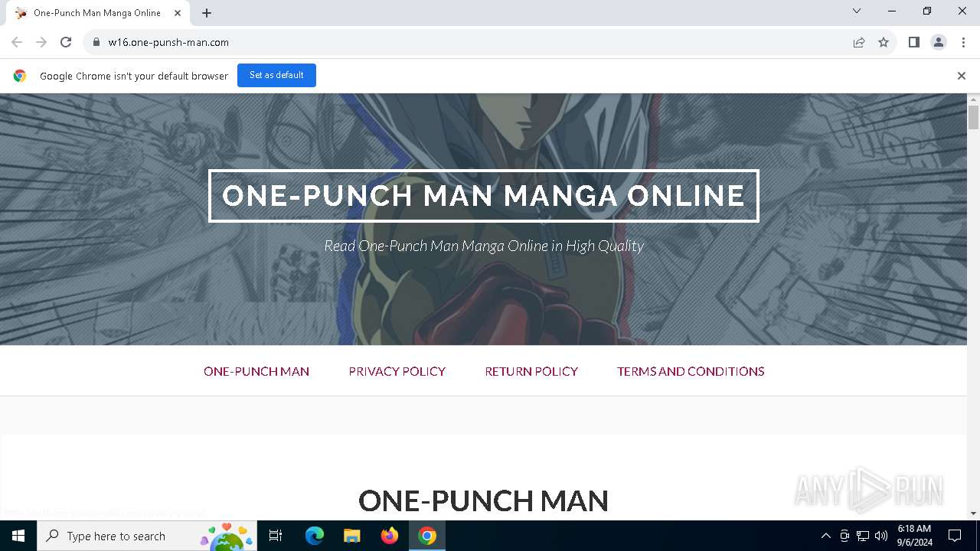Screen dimensions: 980x551
Task: Open the Windows Start menu
Action: pyautogui.click(x=18, y=536)
